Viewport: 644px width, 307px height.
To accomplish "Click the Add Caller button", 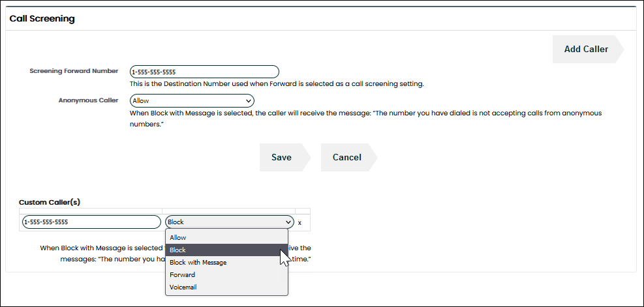I will point(586,49).
